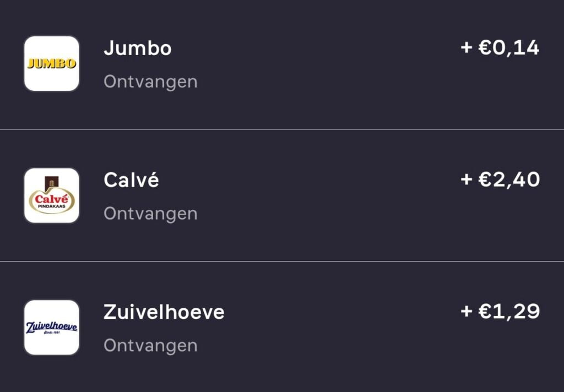Viewport: 564px width, 392px height.
Task: Click the Ontvangen status under Jumbo
Action: (150, 81)
